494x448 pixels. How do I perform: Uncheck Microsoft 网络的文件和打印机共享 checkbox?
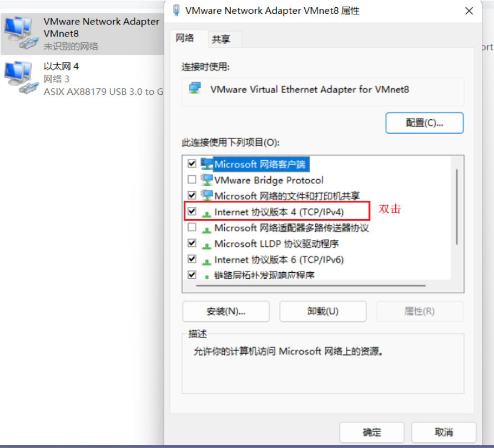pos(192,195)
